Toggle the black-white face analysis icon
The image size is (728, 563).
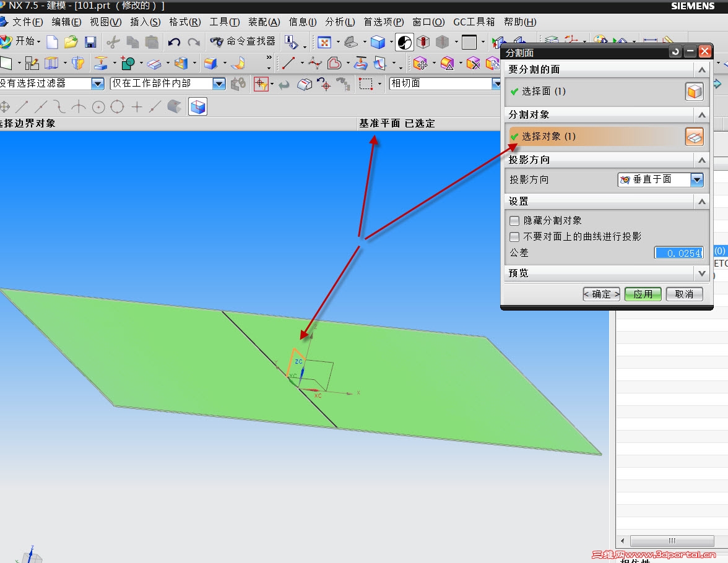[x=404, y=42]
